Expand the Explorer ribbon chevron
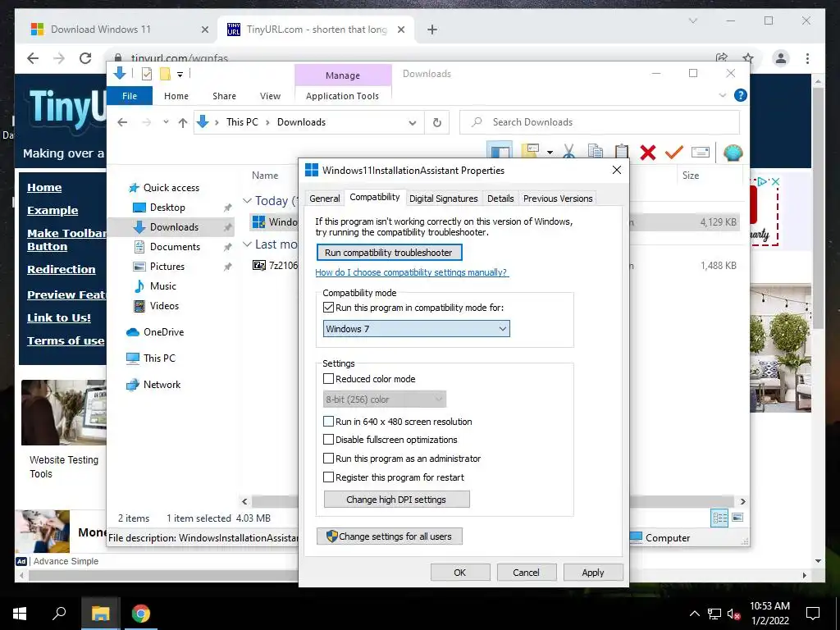The width and height of the screenshot is (840, 630). [x=722, y=95]
